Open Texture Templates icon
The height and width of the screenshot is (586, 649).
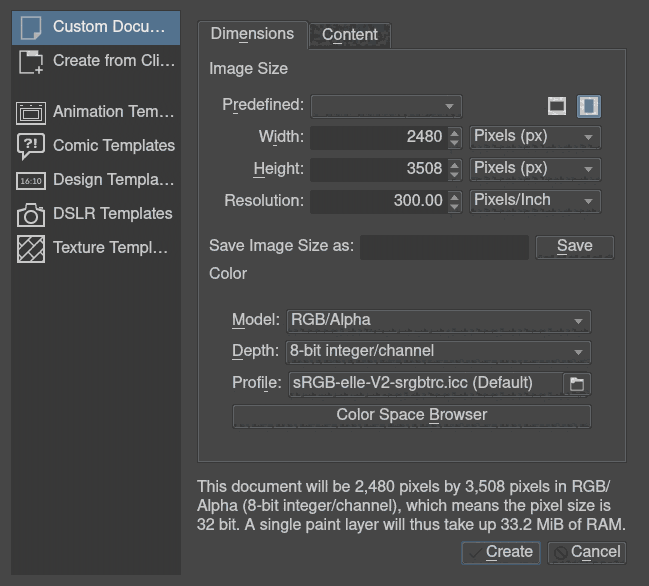(31, 248)
